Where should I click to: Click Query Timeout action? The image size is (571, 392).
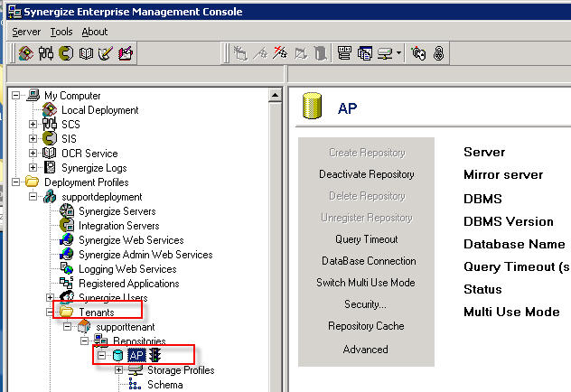(366, 239)
